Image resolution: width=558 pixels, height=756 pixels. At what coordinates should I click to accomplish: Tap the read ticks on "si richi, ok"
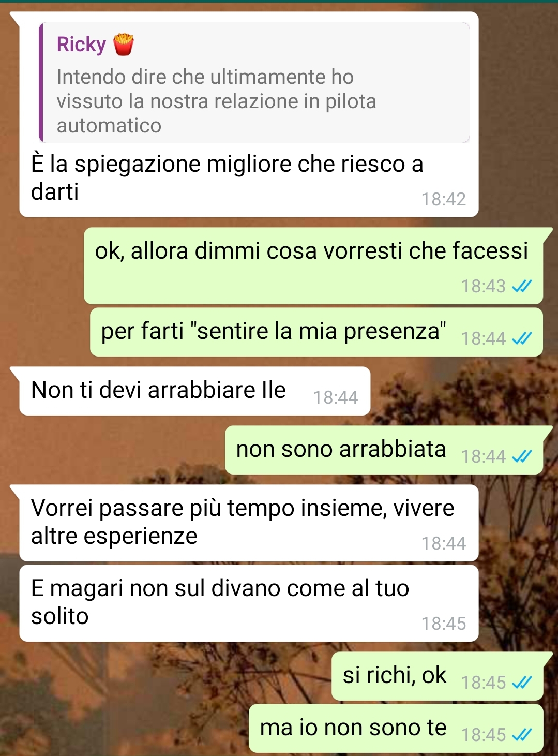pos(521,683)
